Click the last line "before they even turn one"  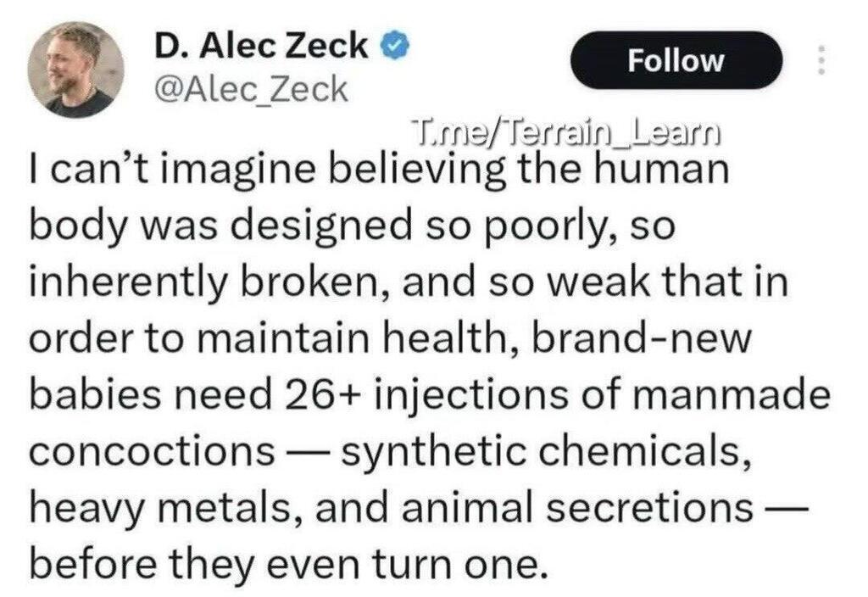tap(284, 562)
